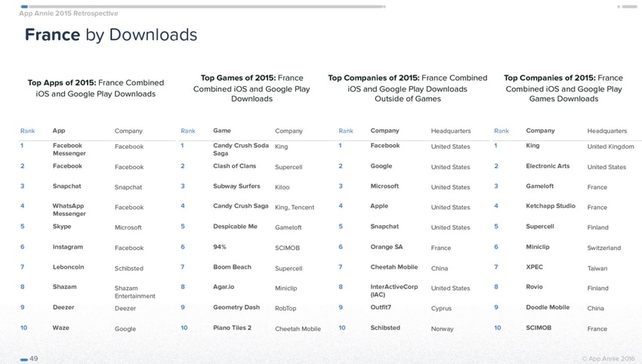This screenshot has height=364, width=642.
Task: Click 'Leboncoin' in Top Apps table
Action: (68, 267)
